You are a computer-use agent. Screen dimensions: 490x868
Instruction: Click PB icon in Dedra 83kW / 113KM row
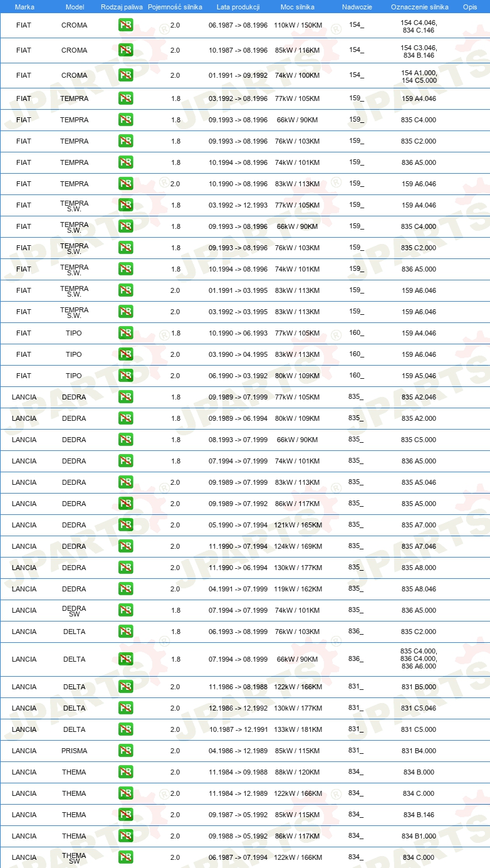pyautogui.click(x=126, y=482)
